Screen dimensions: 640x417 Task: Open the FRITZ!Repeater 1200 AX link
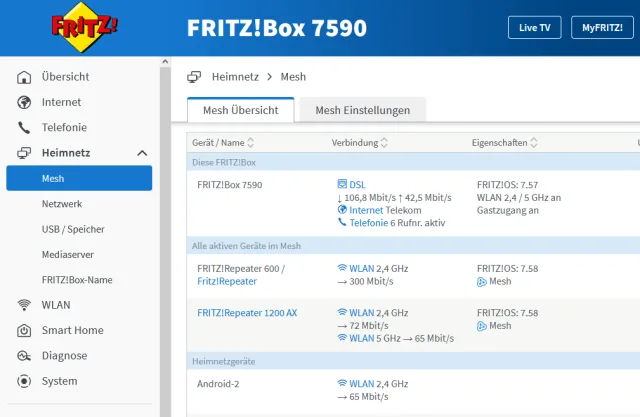pyautogui.click(x=247, y=313)
